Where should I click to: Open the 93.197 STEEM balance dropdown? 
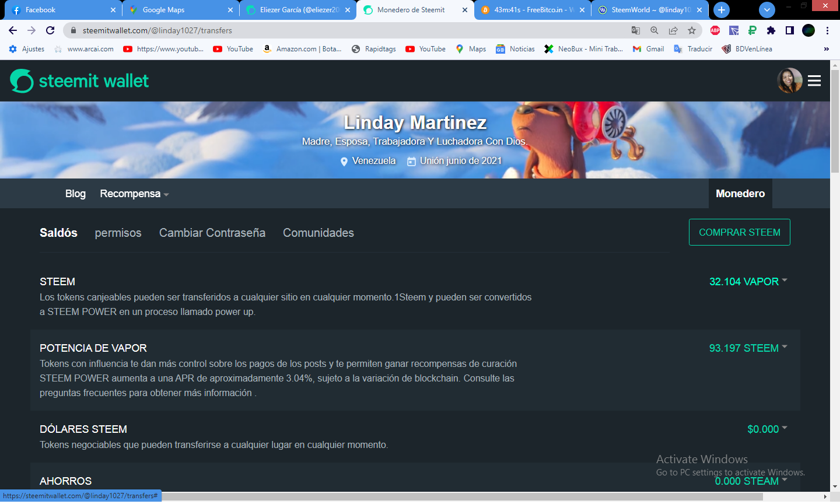748,348
